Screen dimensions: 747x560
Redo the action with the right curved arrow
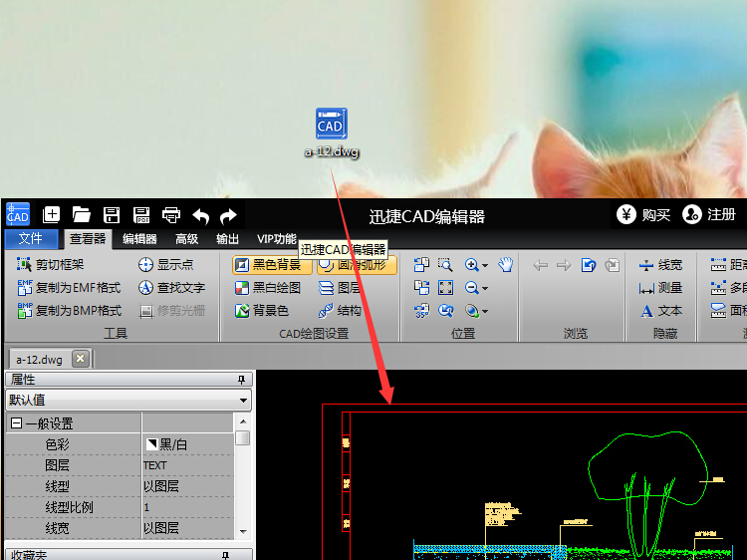click(229, 216)
